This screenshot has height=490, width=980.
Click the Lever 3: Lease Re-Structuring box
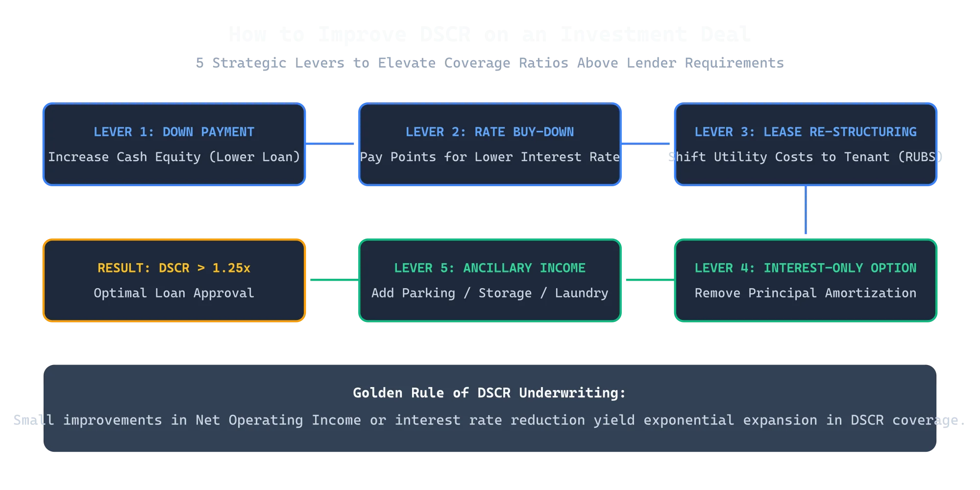pyautogui.click(x=806, y=144)
